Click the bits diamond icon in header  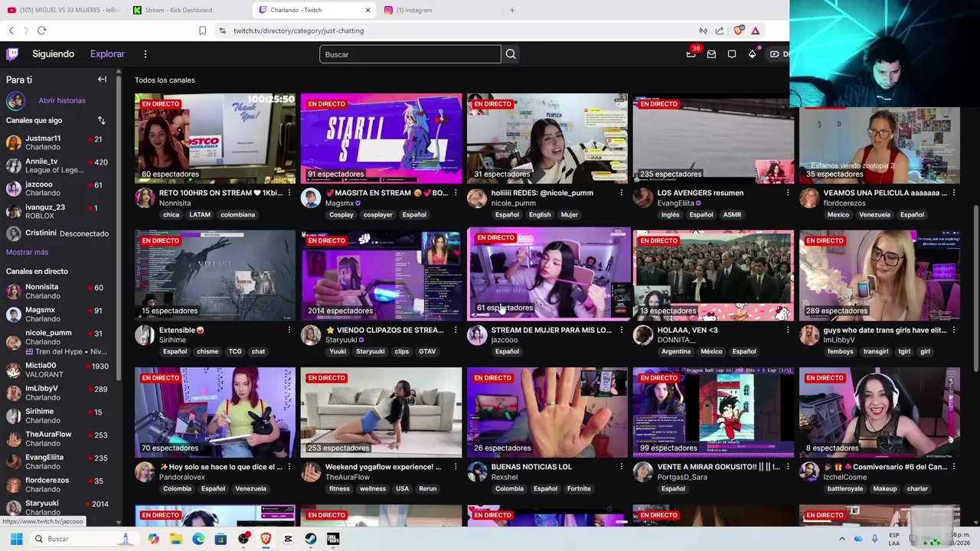pos(753,54)
